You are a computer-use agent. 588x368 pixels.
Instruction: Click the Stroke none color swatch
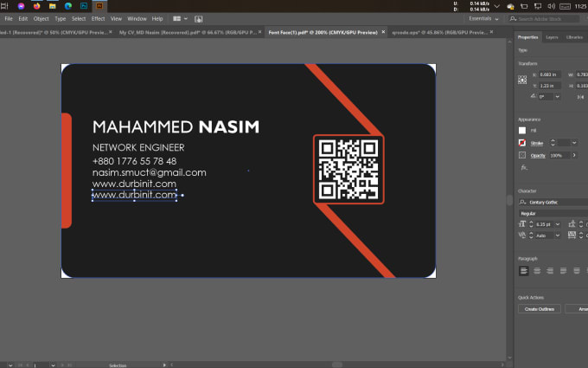click(x=522, y=143)
